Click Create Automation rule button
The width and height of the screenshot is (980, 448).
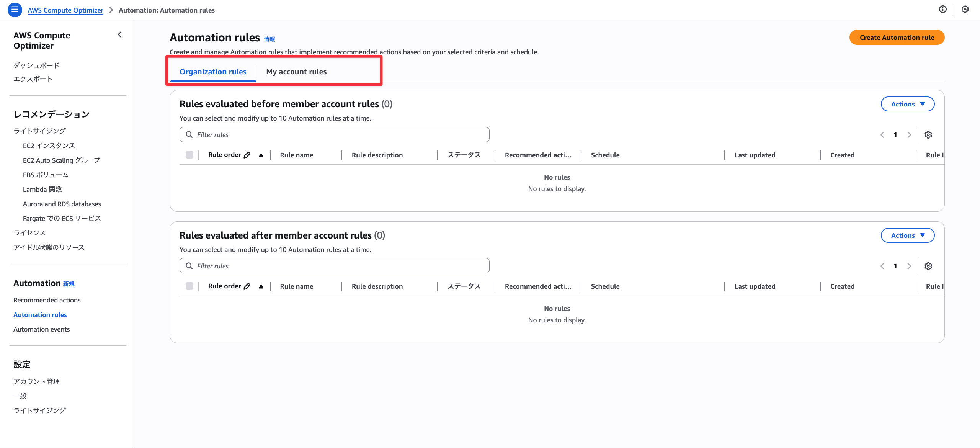897,38
